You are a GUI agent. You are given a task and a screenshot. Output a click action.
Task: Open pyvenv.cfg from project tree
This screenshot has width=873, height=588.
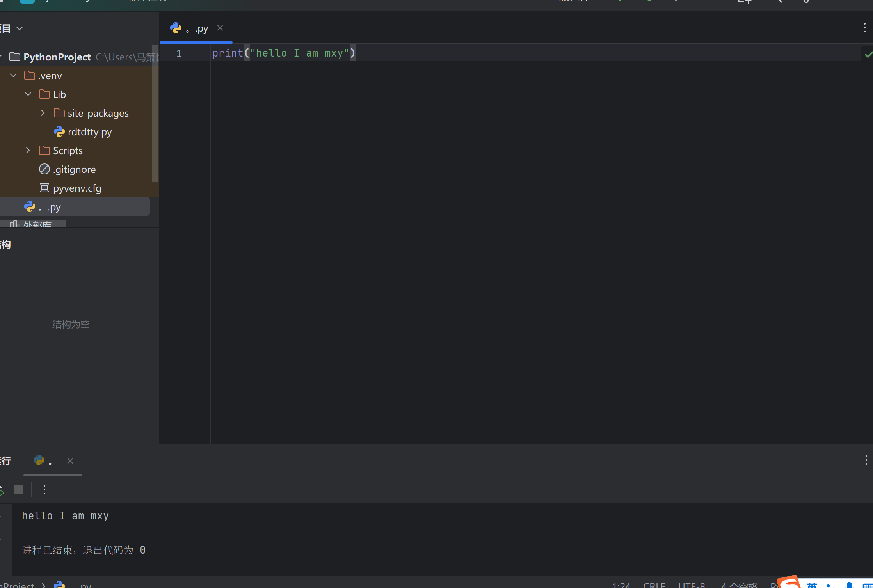77,188
